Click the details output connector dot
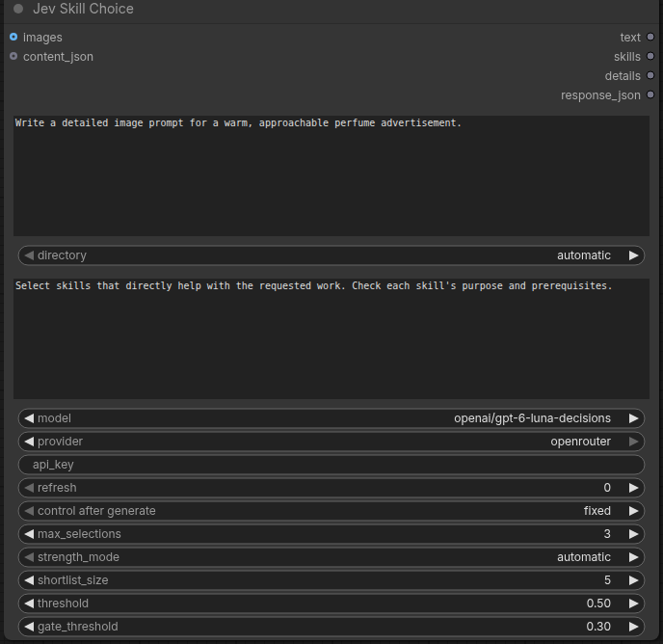 coord(650,75)
